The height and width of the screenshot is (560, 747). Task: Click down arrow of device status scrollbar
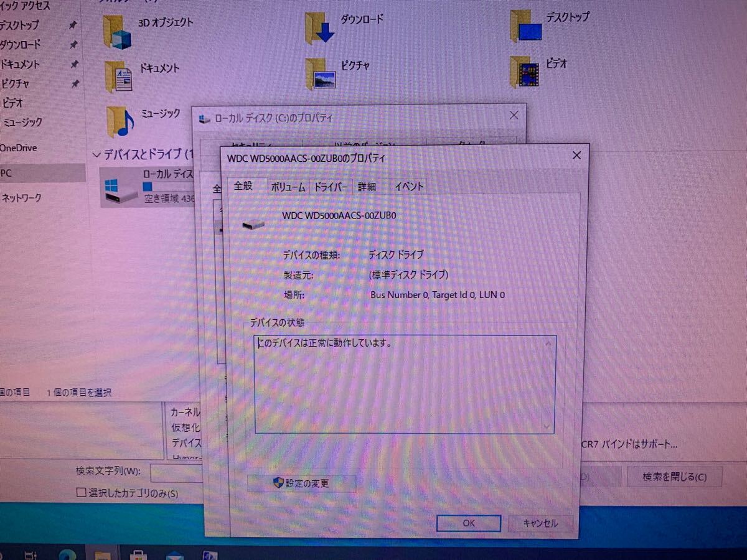coord(547,426)
